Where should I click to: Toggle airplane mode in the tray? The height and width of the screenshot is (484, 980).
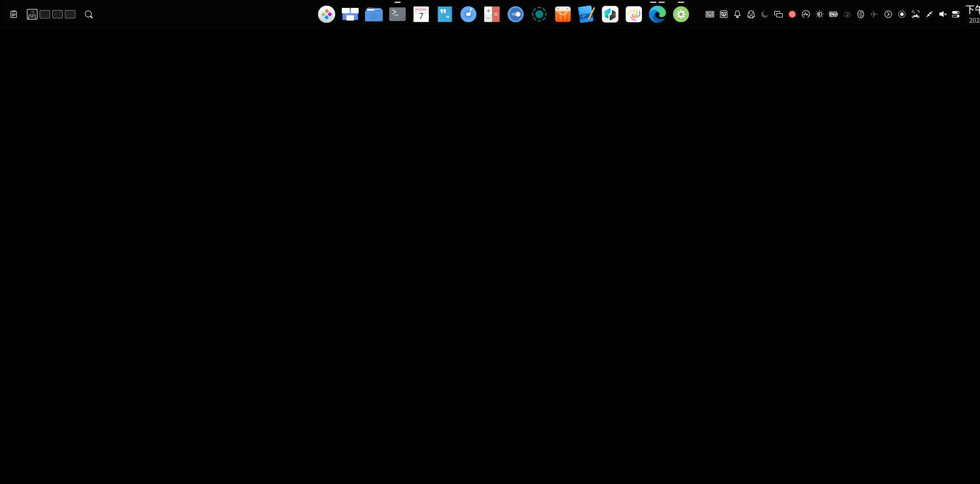(x=875, y=14)
